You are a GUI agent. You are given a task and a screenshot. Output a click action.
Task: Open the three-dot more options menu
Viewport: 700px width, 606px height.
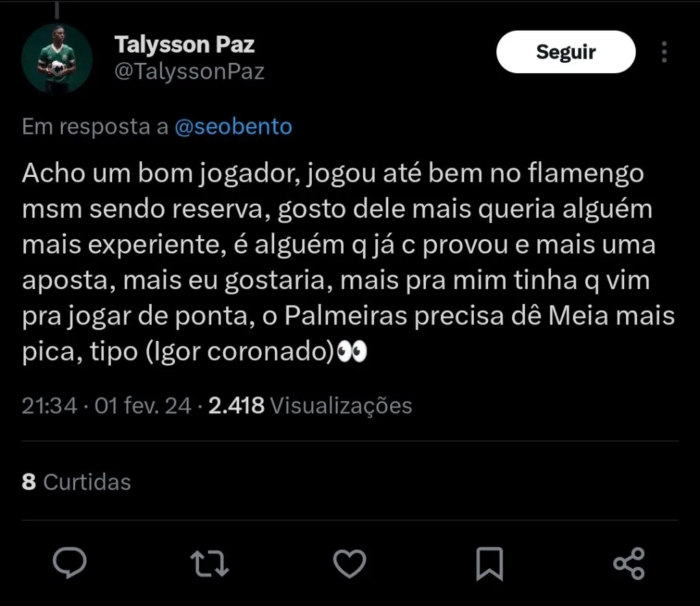[664, 52]
